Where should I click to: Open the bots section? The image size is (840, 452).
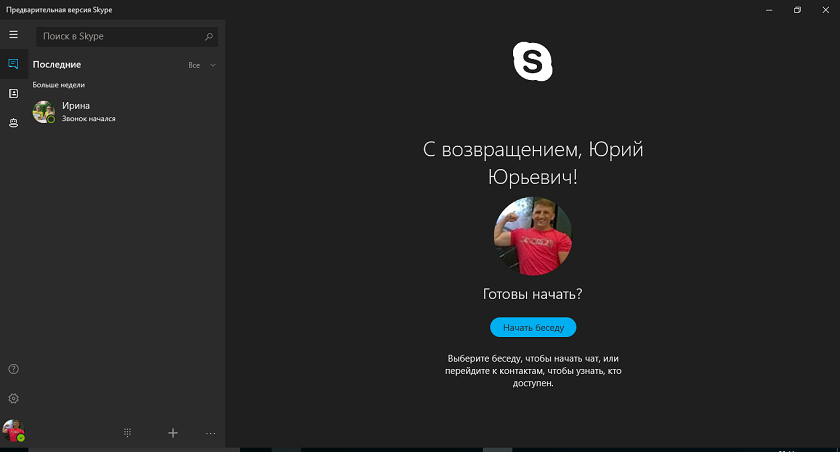coord(13,123)
